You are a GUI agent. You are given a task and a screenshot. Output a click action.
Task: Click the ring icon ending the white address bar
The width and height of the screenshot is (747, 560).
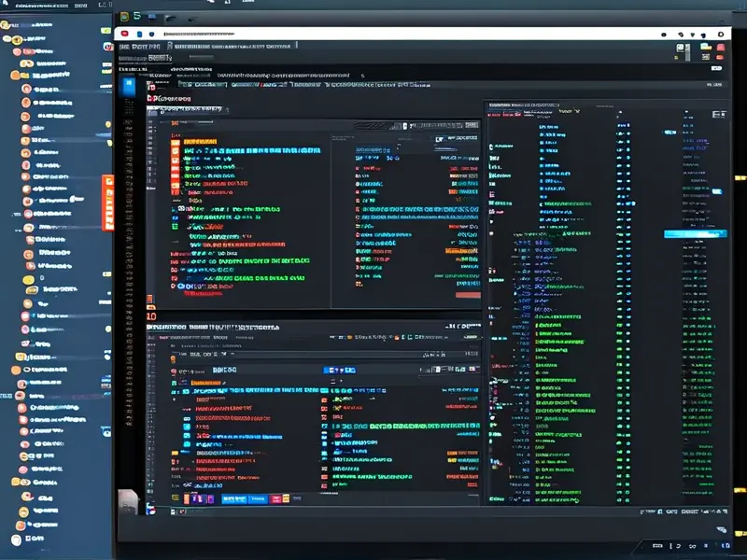coord(721,35)
